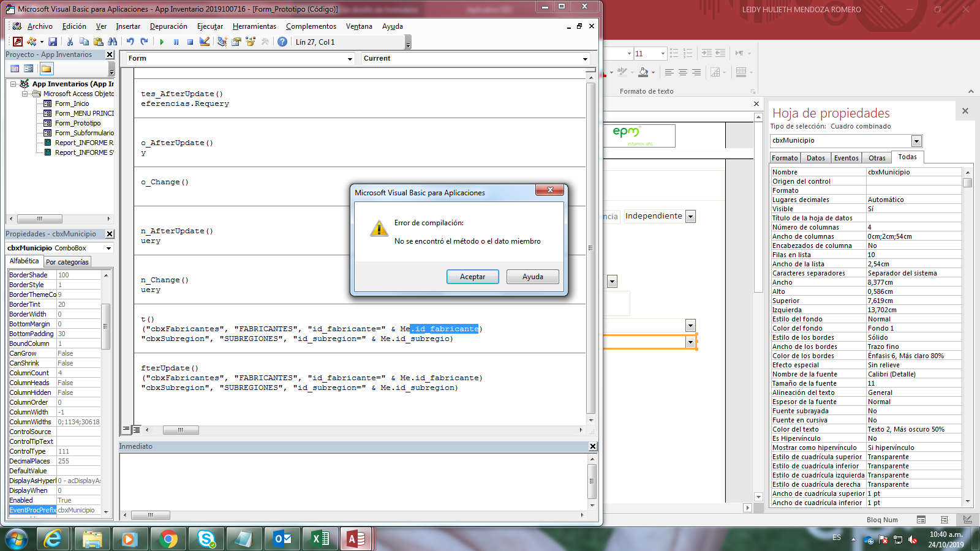Toggle Folders view in Project pane
Screen dimensions: 980x551
point(47,69)
